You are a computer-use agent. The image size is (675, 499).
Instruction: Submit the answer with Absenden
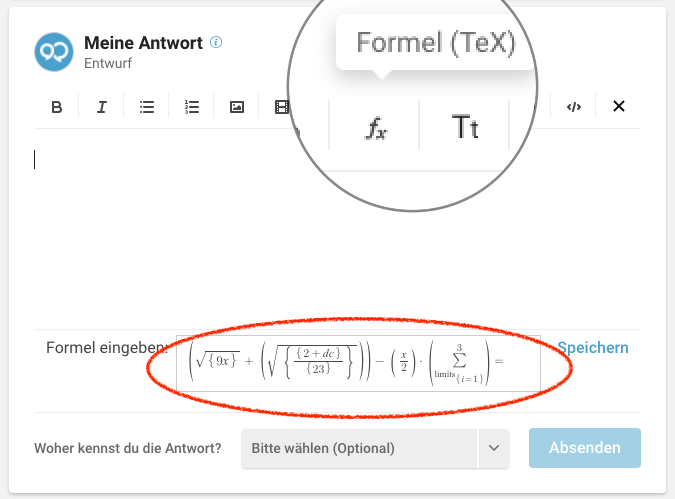[585, 448]
